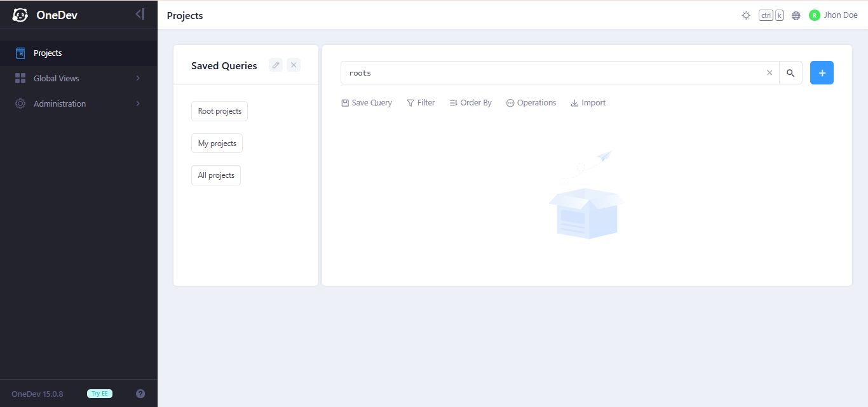Run the search with the magnifier icon

pyautogui.click(x=790, y=73)
